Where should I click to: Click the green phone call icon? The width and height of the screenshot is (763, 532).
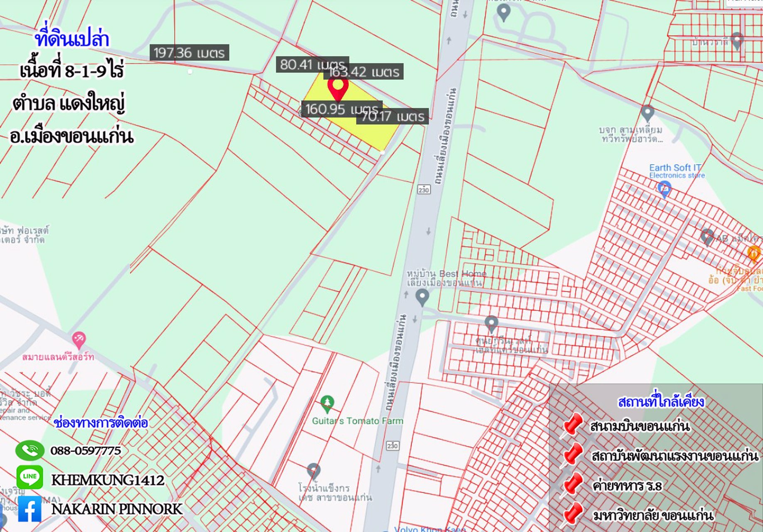(x=30, y=451)
